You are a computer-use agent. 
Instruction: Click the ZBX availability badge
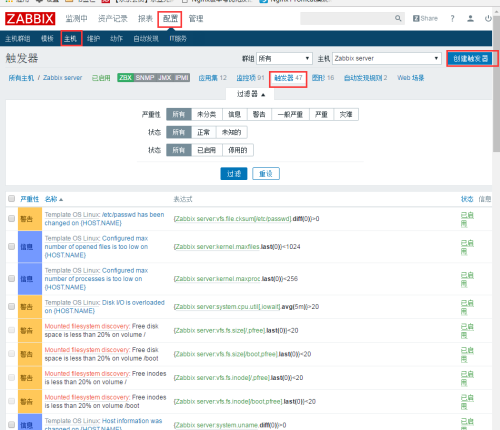(x=125, y=78)
